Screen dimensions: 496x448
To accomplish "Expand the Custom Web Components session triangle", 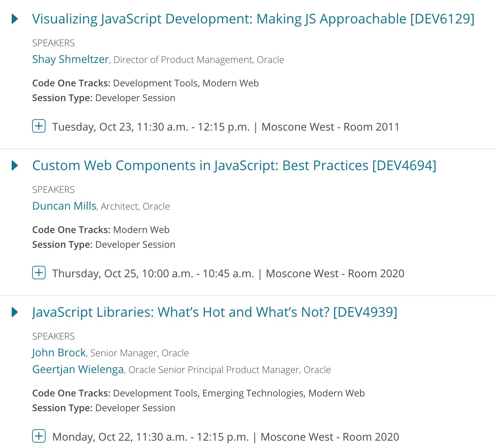I will tap(15, 165).
